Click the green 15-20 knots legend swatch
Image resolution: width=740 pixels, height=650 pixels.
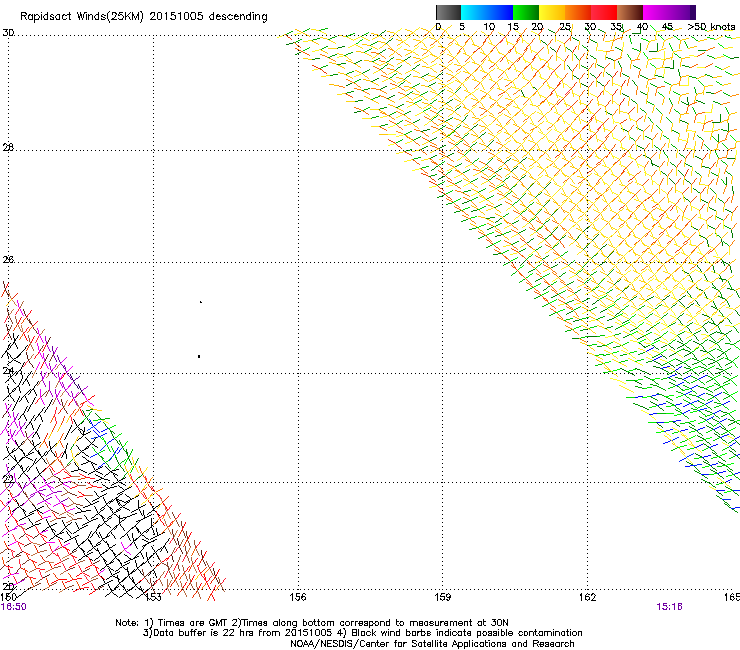526,12
